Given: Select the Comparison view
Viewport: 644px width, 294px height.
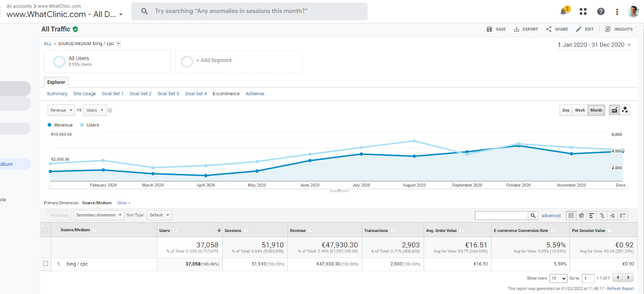Looking at the screenshot, I should coord(602,216).
